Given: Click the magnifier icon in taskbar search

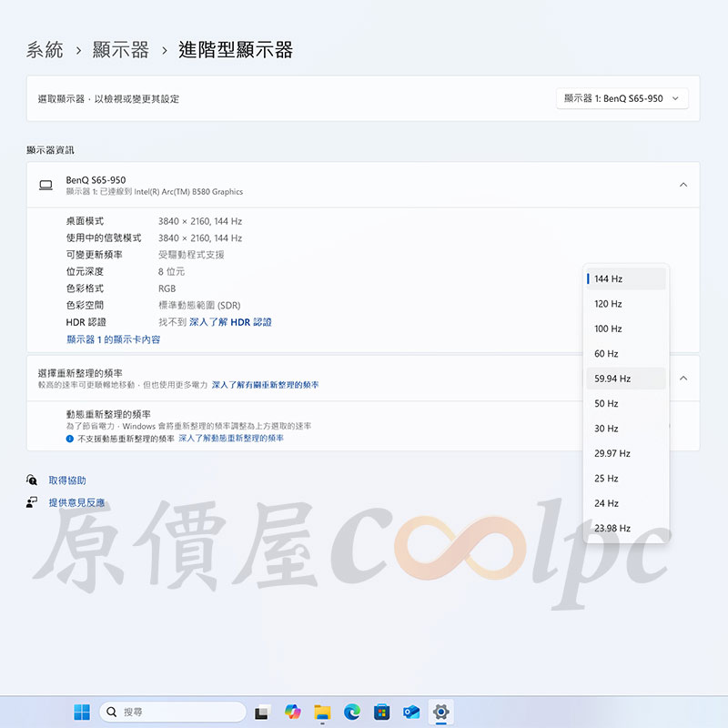Looking at the screenshot, I should tap(111, 712).
